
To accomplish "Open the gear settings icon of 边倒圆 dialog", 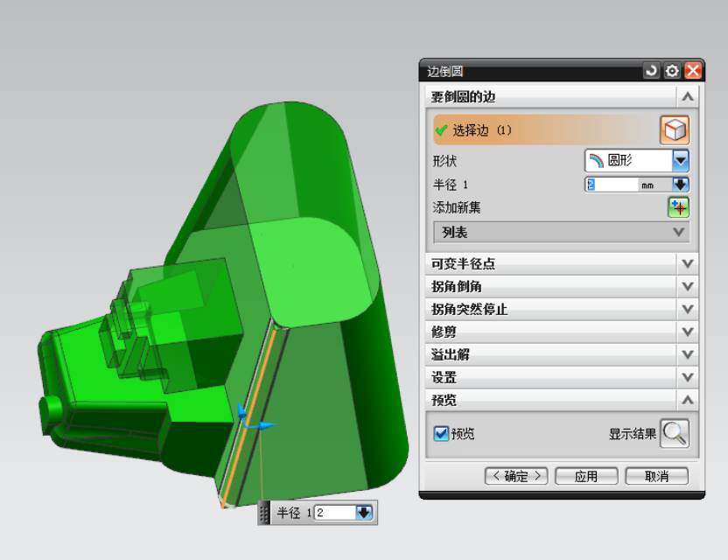I will click(672, 71).
